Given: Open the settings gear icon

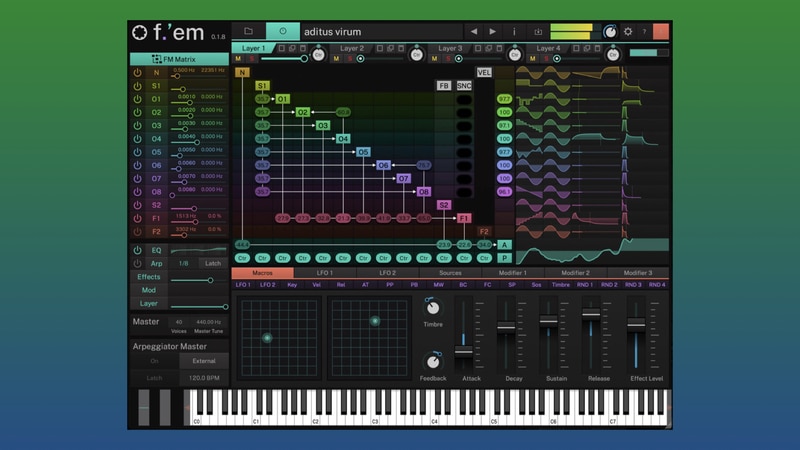Looking at the screenshot, I should point(628,31).
